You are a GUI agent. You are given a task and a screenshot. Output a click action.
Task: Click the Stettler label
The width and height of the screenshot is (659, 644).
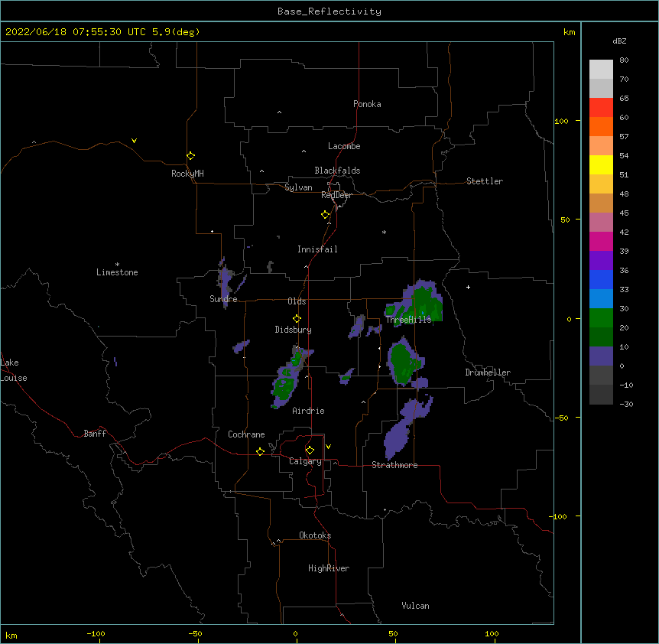(485, 181)
